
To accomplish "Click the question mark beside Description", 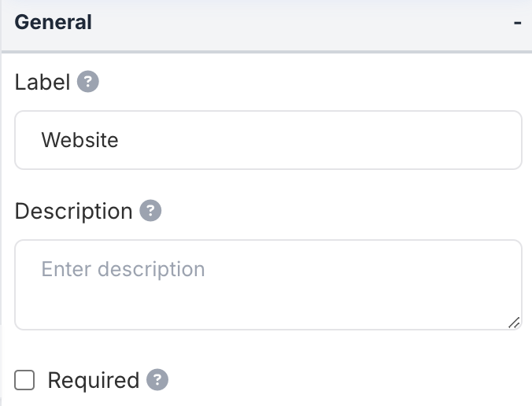I will pyautogui.click(x=150, y=211).
